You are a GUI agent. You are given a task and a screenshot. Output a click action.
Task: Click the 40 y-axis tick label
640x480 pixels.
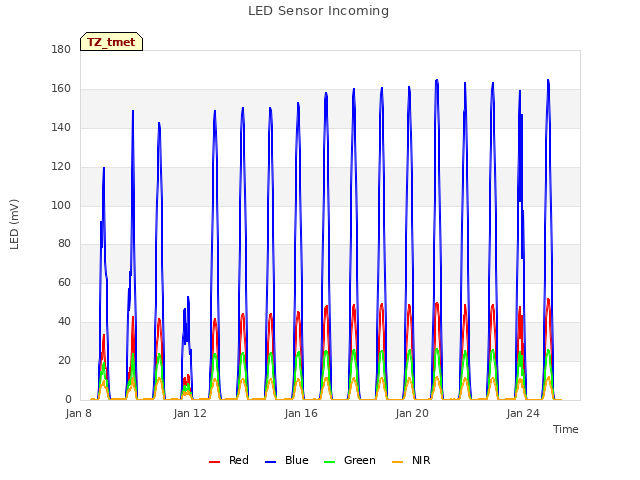click(64, 322)
